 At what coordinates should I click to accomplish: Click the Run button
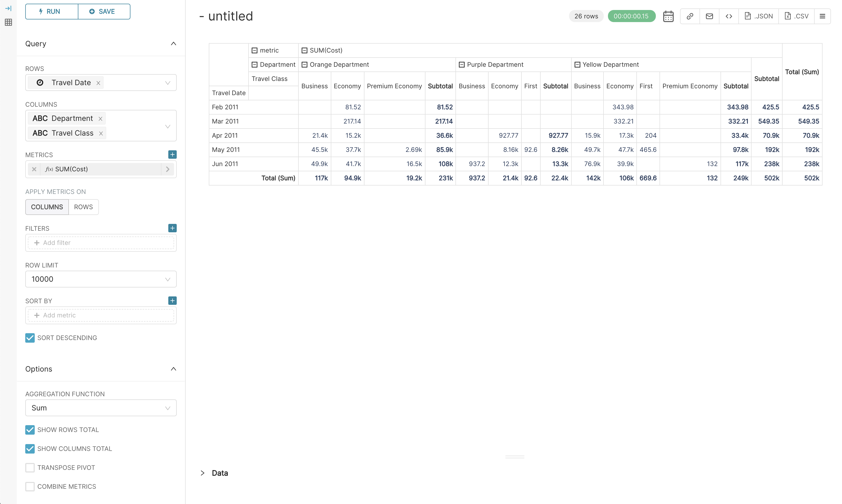click(x=52, y=12)
